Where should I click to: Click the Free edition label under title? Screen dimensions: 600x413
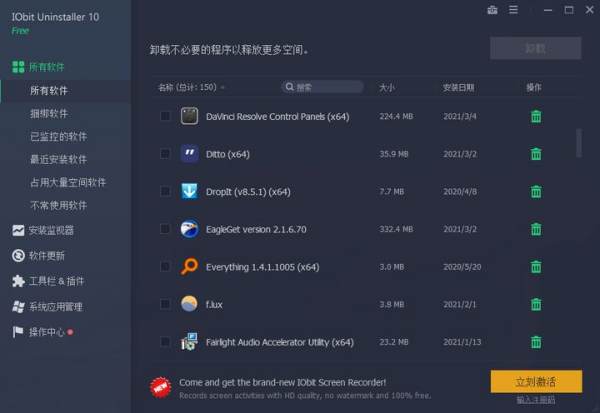point(20,31)
